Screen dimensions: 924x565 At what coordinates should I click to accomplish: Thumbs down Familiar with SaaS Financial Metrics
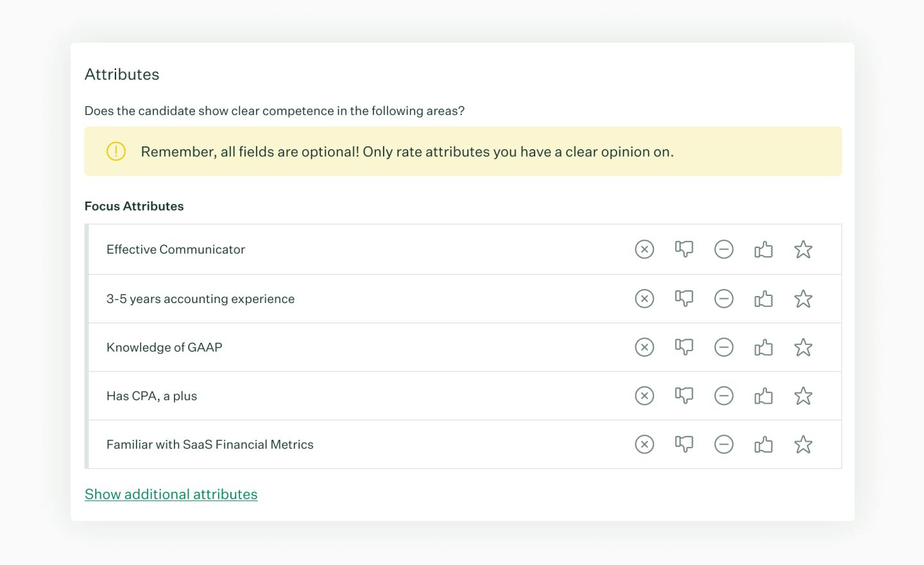click(x=684, y=444)
